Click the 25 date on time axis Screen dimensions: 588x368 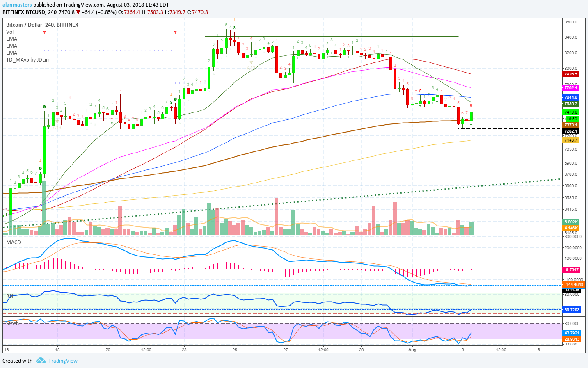coord(235,350)
